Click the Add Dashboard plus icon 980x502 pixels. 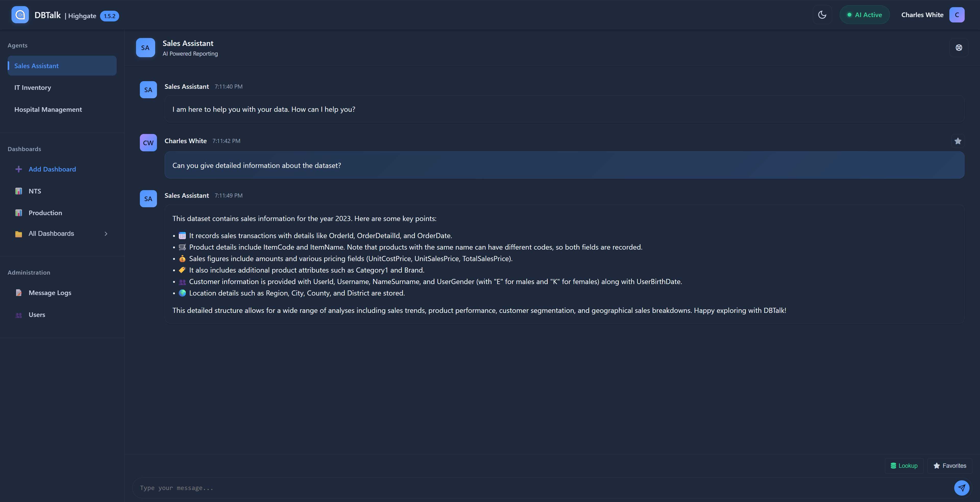[x=18, y=169]
